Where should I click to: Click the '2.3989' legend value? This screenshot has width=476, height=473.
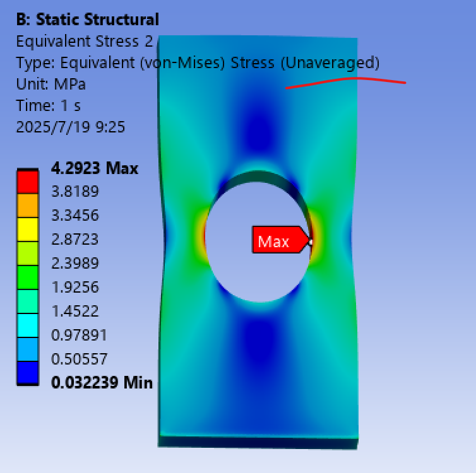pyautogui.click(x=75, y=263)
